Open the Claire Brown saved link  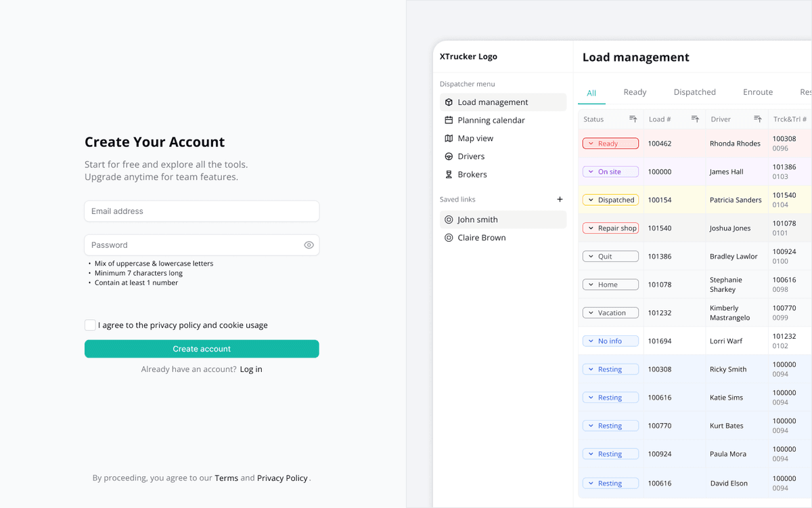coord(481,238)
